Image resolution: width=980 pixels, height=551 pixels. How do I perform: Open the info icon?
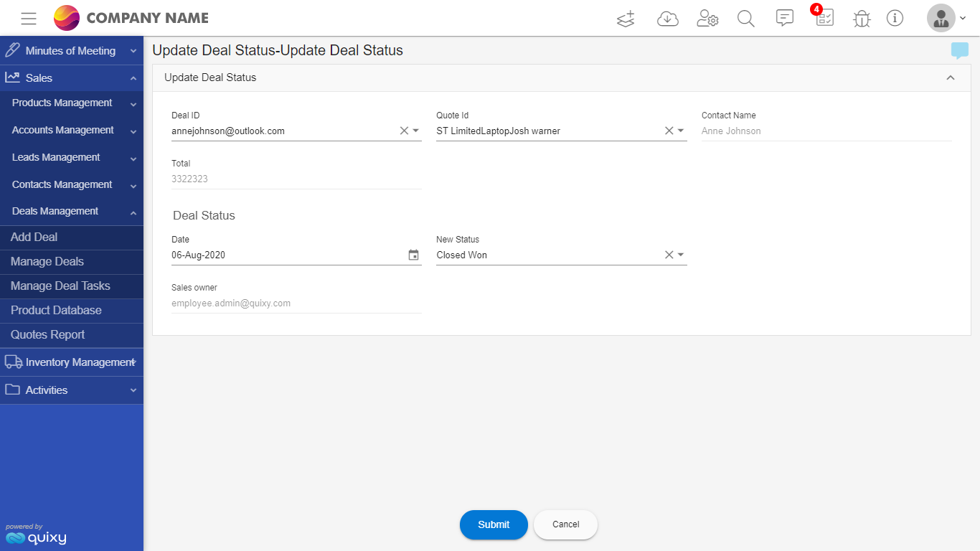click(895, 18)
